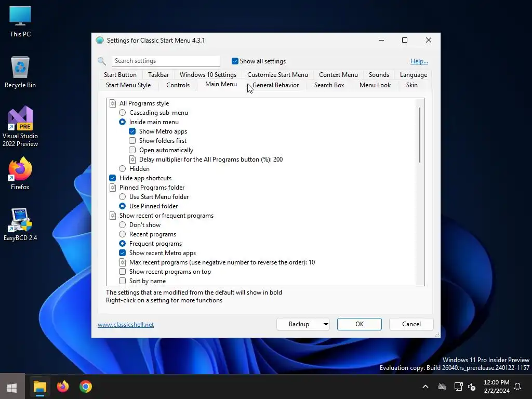This screenshot has height=399, width=532.
Task: Launch Firefox from the taskbar
Action: 63,387
